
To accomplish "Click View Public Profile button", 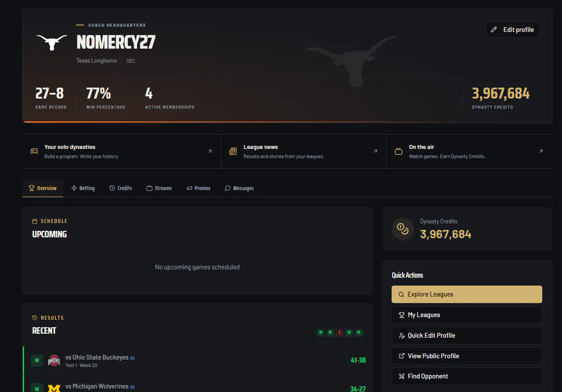I will (467, 356).
